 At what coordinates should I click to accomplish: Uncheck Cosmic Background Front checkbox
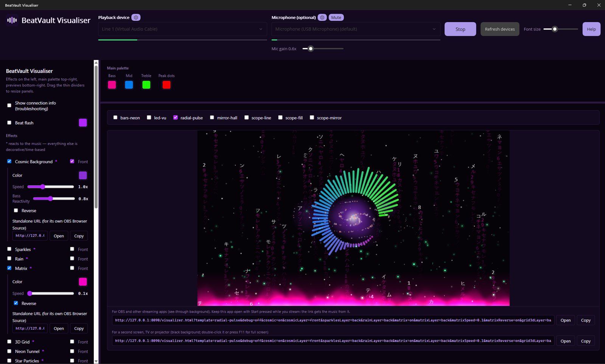[72, 161]
